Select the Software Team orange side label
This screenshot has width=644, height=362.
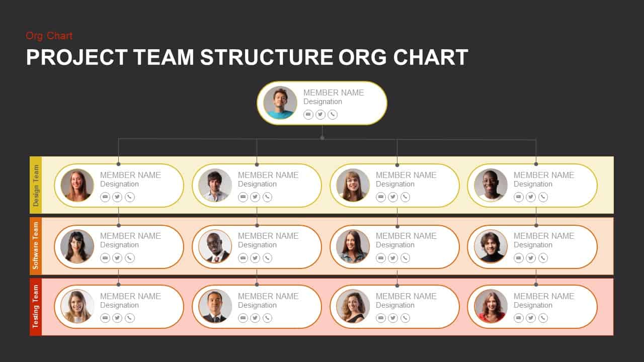36,246
